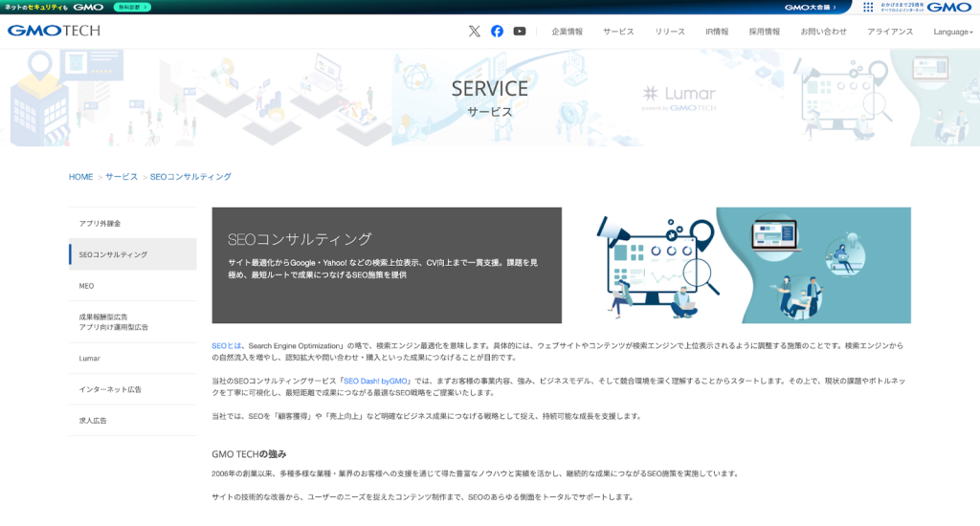Screen dimensions: 980x526
Task: Open インターネット広告 sidebar item
Action: tap(110, 389)
